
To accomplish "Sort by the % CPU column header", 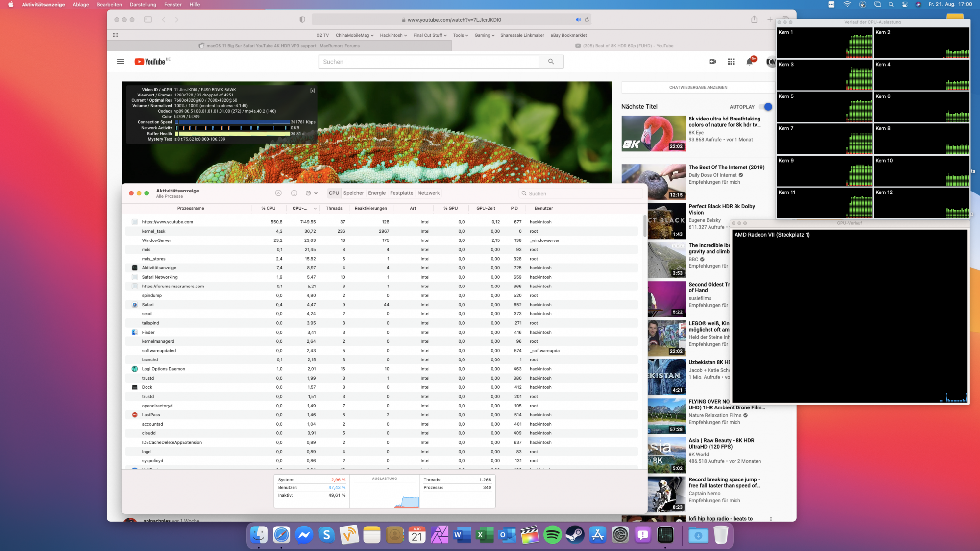I will 268,208.
